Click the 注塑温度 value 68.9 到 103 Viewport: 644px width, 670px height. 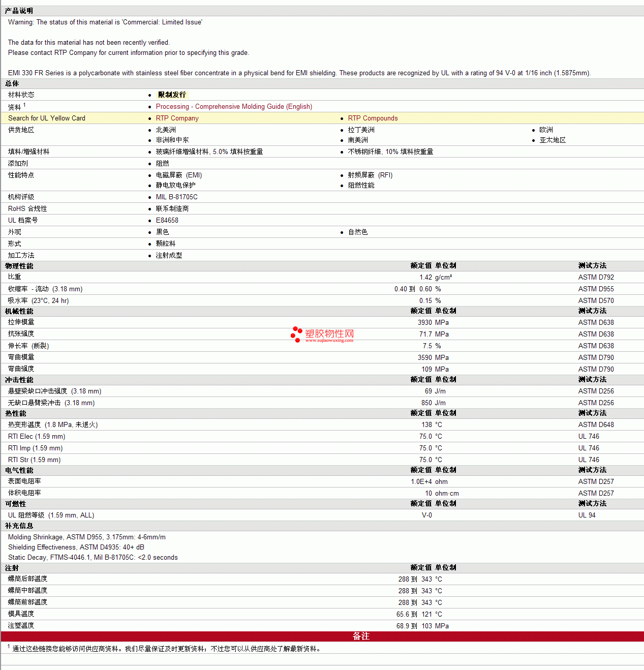point(414,626)
